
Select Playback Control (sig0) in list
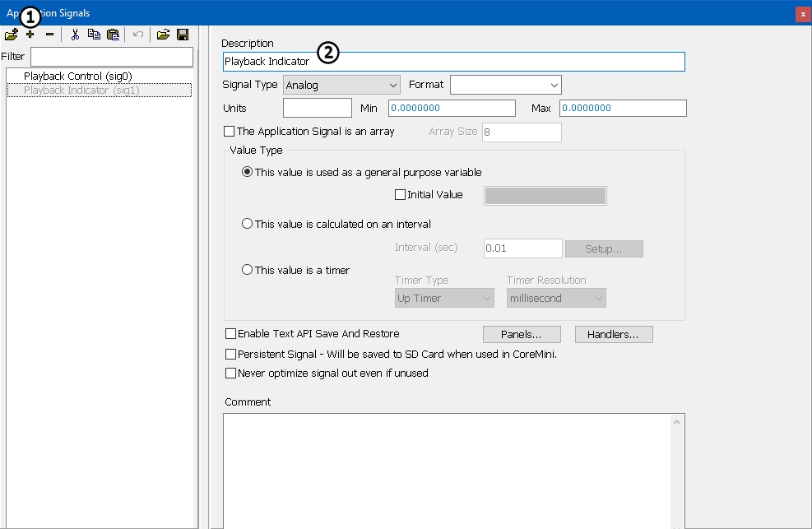(x=77, y=77)
